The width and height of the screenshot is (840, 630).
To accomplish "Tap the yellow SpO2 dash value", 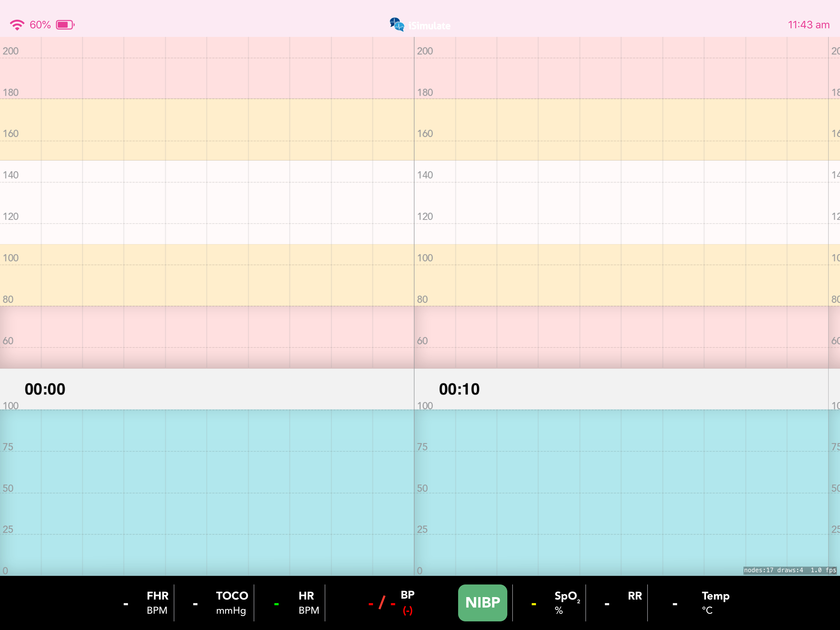I will [x=533, y=604].
